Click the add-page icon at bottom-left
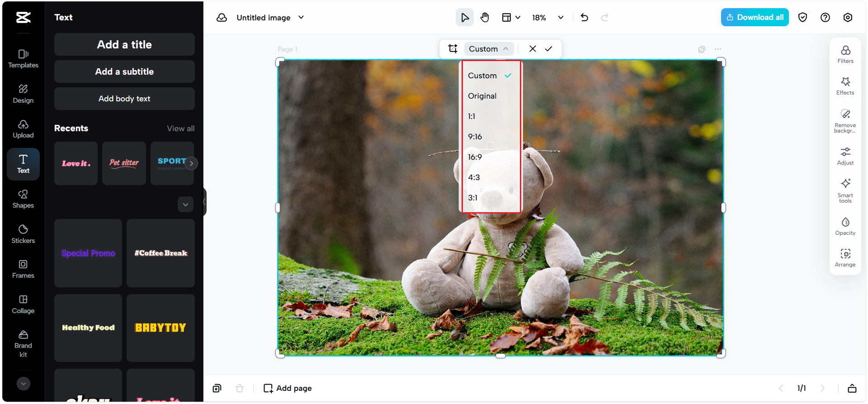 tap(217, 388)
